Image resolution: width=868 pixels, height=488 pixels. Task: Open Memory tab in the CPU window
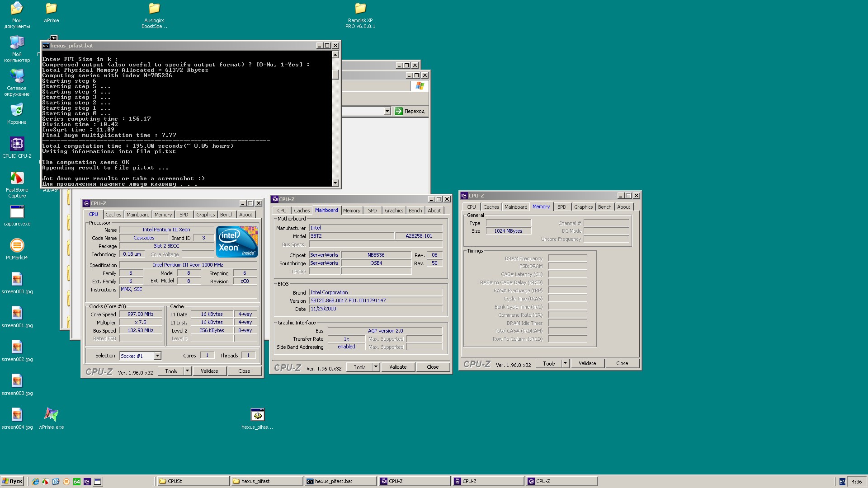[163, 215]
